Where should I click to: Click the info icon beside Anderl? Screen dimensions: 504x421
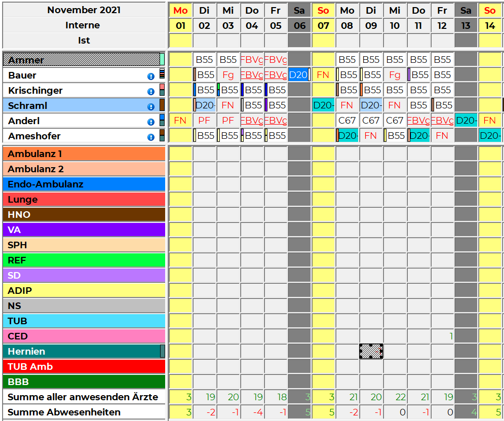pyautogui.click(x=150, y=122)
